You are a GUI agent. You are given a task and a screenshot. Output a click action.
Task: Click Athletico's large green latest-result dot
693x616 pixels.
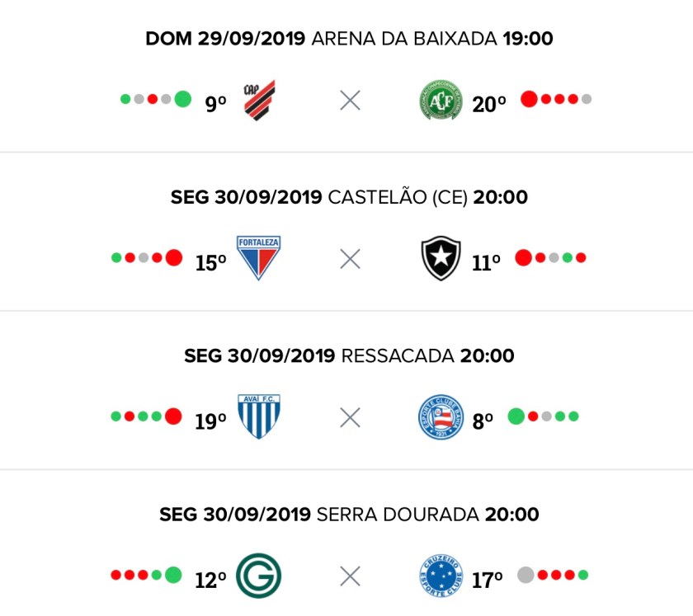pos(183,99)
